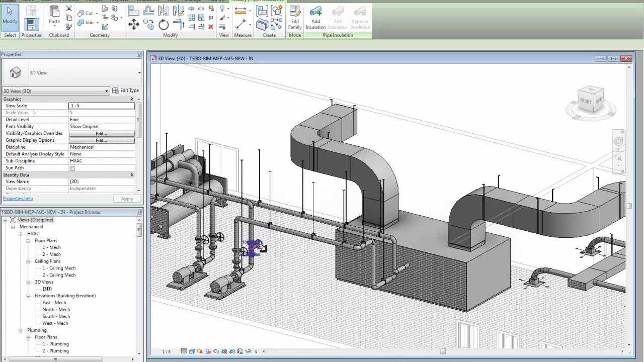Open the South - Mech elevation

(x=56, y=316)
